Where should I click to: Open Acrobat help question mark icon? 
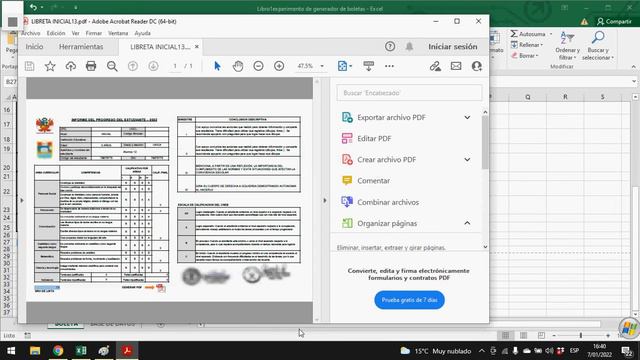tap(390, 47)
